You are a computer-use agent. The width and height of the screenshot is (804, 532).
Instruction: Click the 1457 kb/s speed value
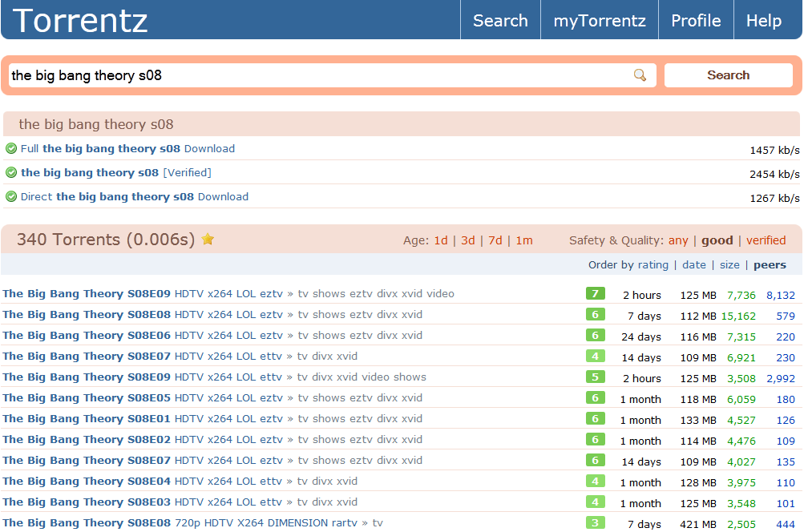[x=774, y=150]
